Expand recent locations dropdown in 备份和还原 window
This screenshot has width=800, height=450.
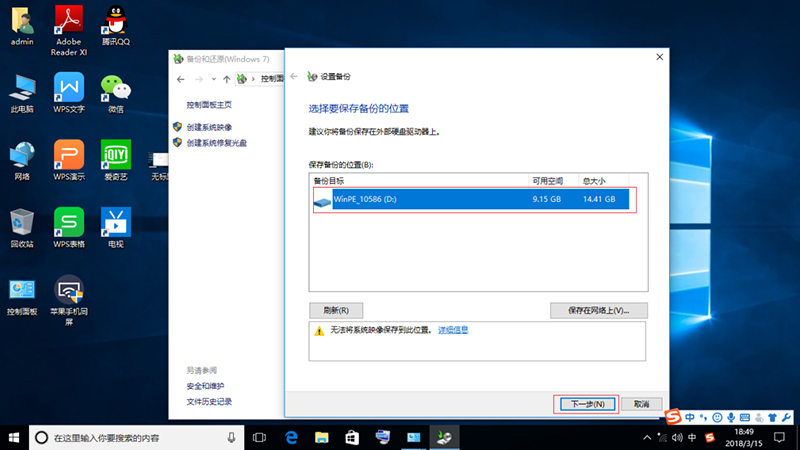(213, 79)
